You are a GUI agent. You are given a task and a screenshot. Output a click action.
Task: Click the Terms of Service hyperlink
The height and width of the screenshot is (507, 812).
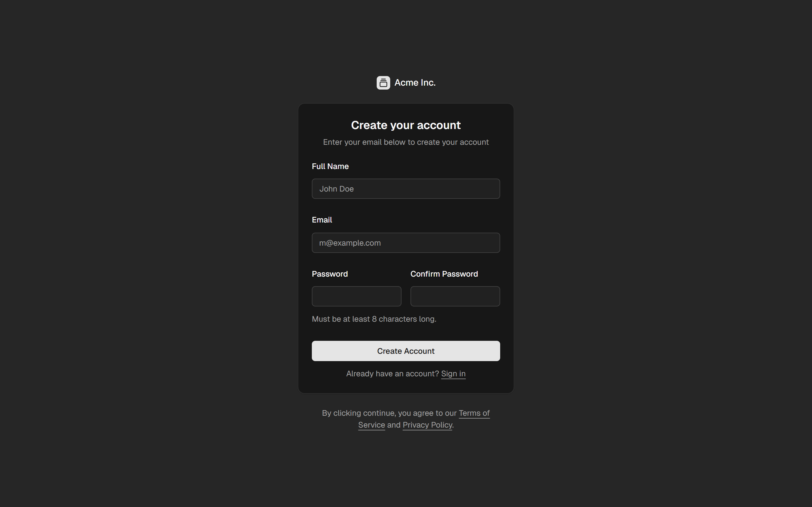[474, 413]
